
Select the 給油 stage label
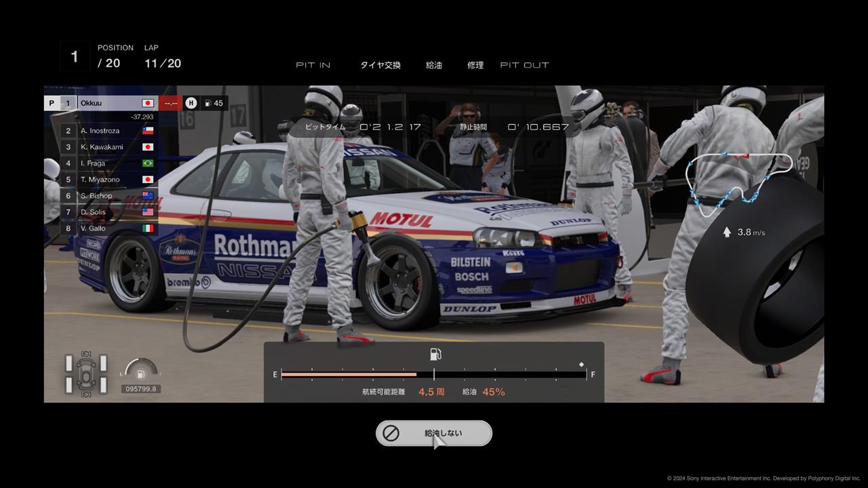(x=434, y=65)
